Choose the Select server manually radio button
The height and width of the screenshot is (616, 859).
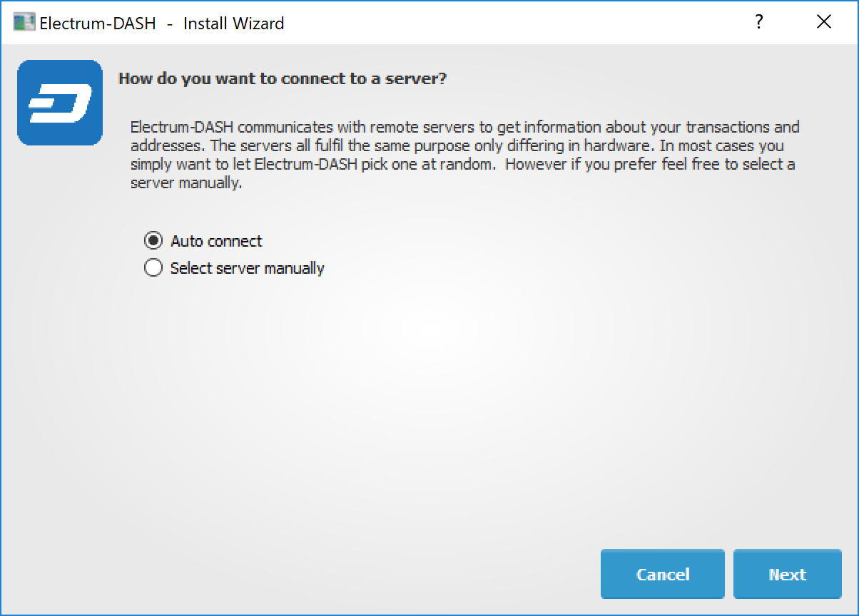[x=153, y=268]
